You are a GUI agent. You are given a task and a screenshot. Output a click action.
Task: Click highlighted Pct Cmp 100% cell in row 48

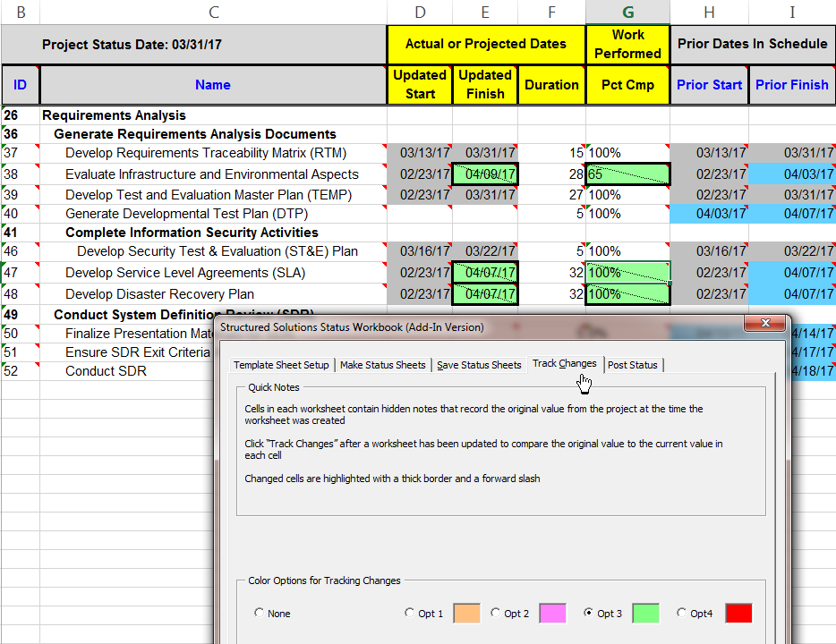[628, 294]
